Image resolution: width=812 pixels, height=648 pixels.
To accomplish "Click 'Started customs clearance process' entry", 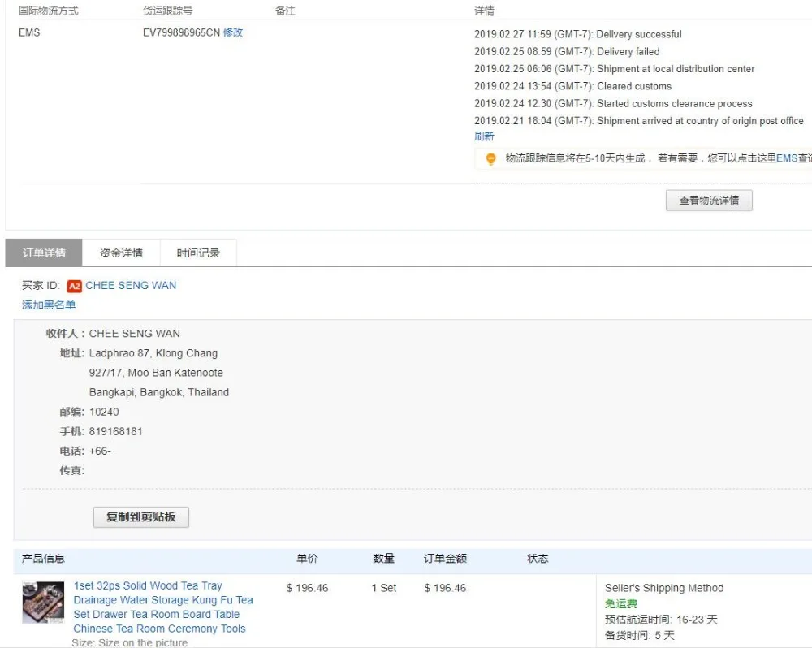I will click(613, 104).
